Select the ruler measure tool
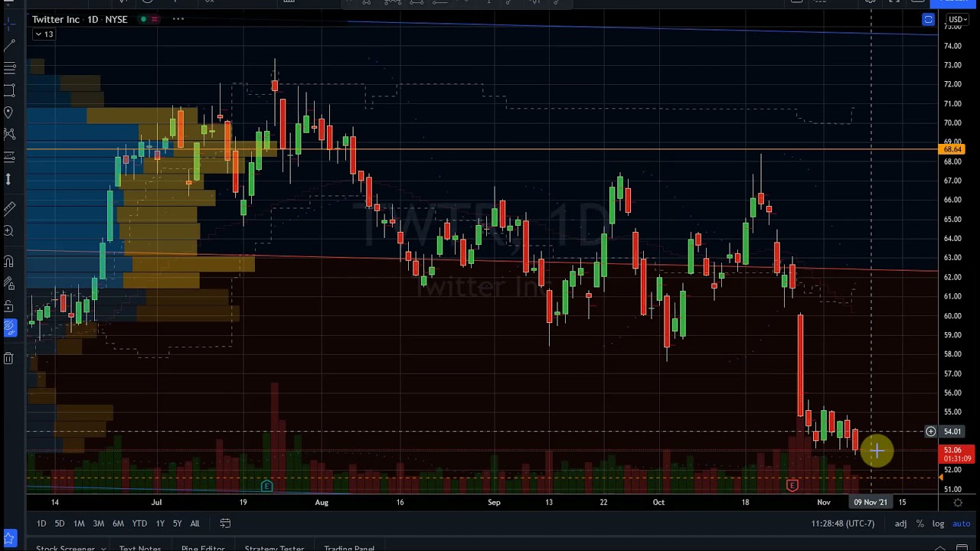The width and height of the screenshot is (980, 551). click(x=9, y=208)
